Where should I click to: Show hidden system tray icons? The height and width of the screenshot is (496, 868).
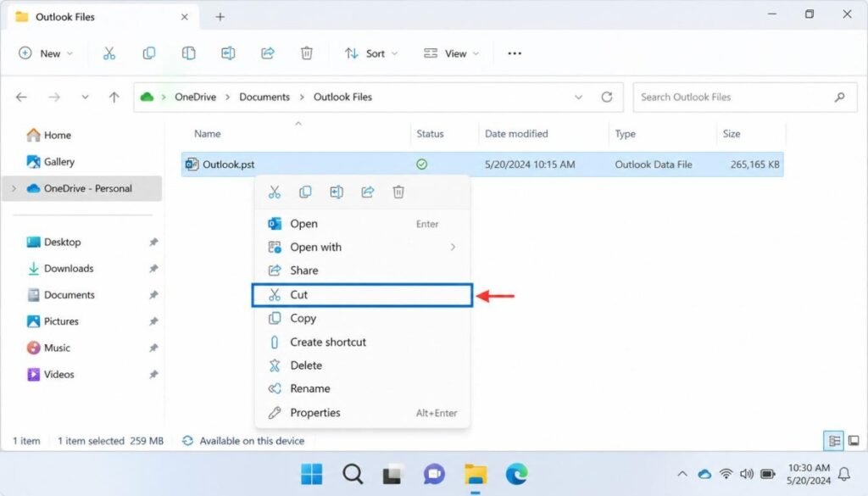682,474
